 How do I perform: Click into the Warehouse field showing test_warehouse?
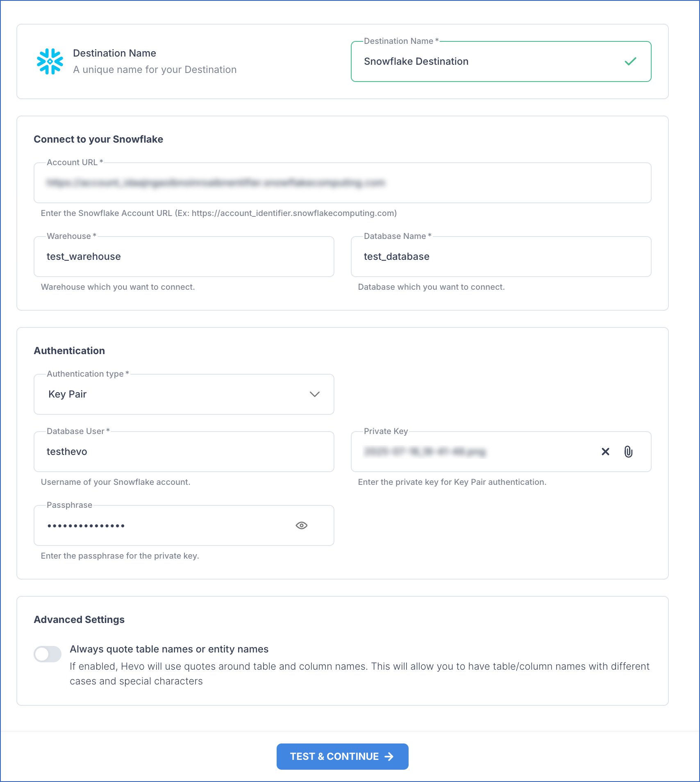click(x=184, y=257)
